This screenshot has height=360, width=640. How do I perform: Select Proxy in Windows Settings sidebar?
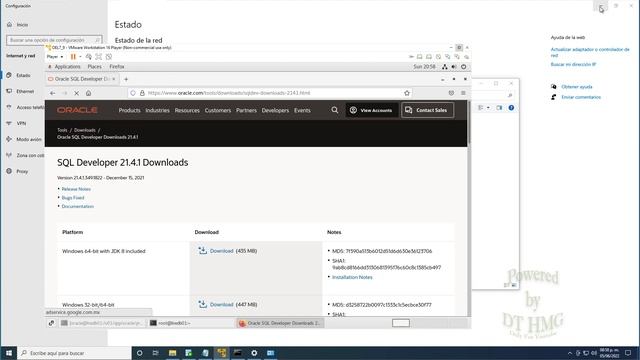[x=22, y=171]
